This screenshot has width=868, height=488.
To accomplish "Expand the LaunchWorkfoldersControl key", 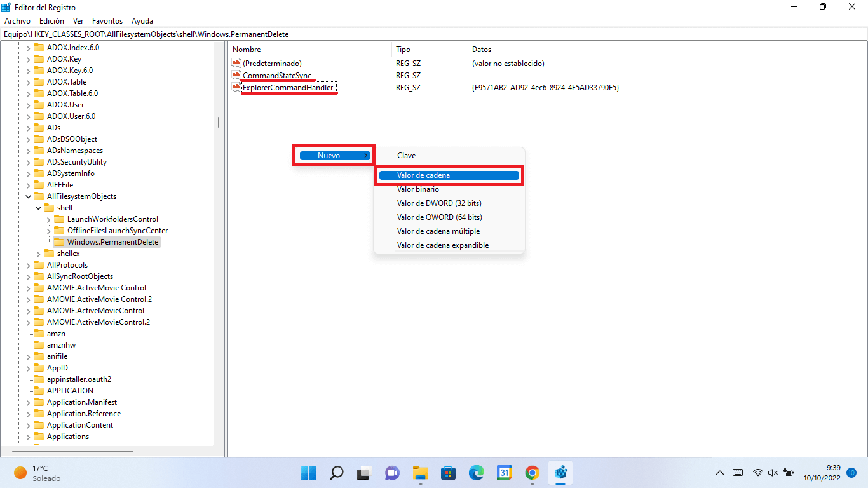I will [x=48, y=219].
